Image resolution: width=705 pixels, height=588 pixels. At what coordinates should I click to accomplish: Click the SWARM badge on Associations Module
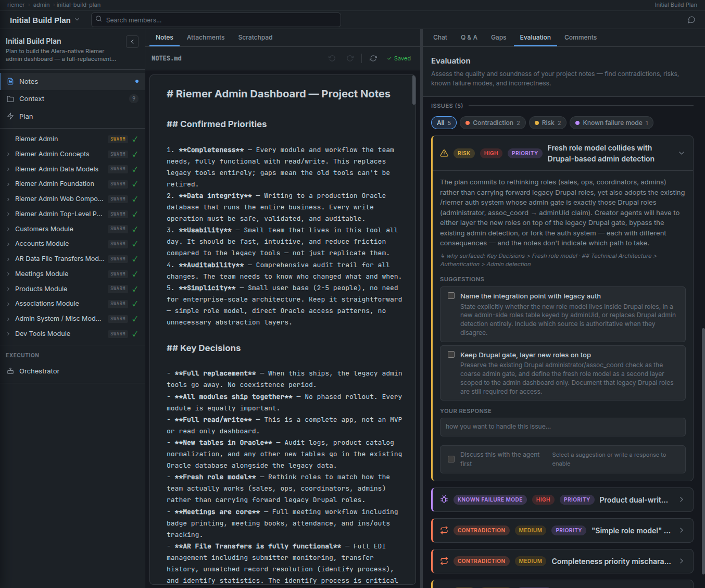coord(118,304)
